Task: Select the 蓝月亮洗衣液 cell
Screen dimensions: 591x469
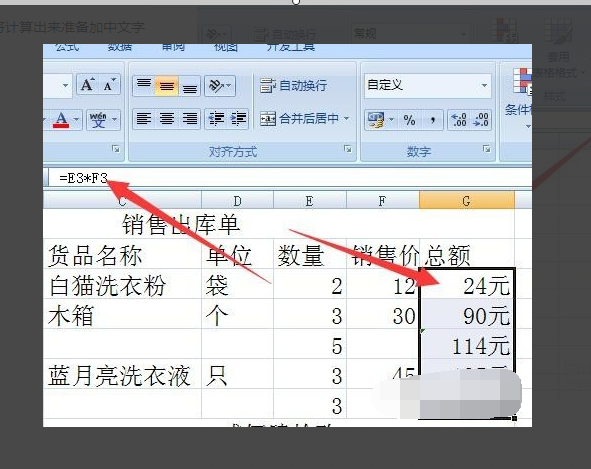Action: pyautogui.click(x=122, y=374)
